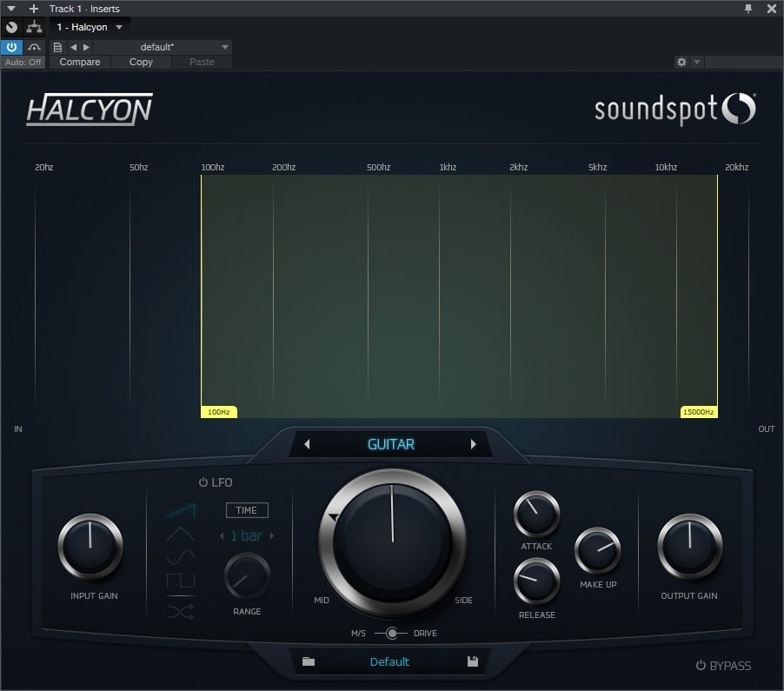
Task: Click Copy button
Action: [141, 62]
